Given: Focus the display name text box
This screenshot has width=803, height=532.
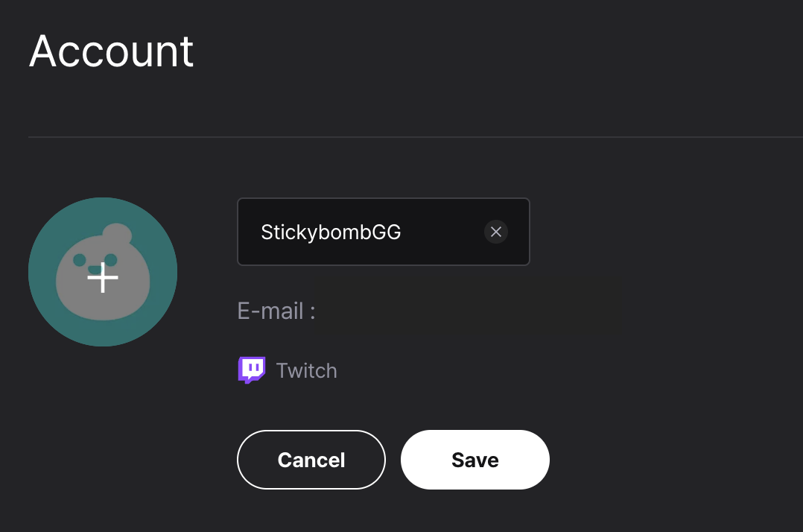Looking at the screenshot, I should (383, 232).
